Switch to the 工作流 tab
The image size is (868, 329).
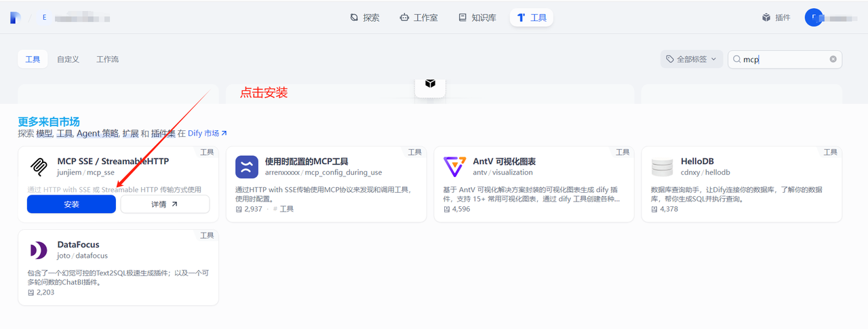(107, 59)
